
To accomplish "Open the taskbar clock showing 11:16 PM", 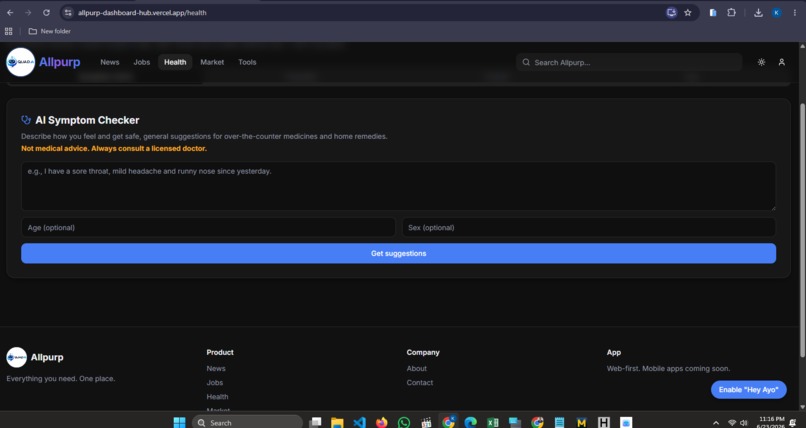I will 770,423.
